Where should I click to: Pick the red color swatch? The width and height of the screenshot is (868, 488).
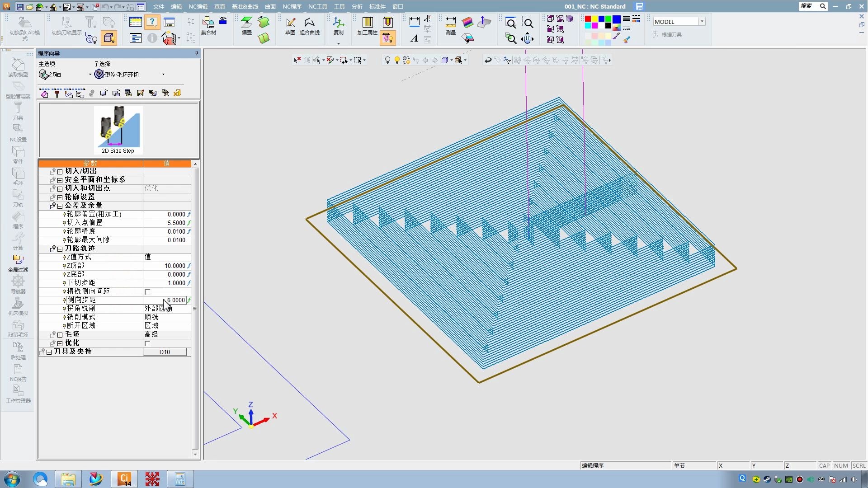(588, 19)
